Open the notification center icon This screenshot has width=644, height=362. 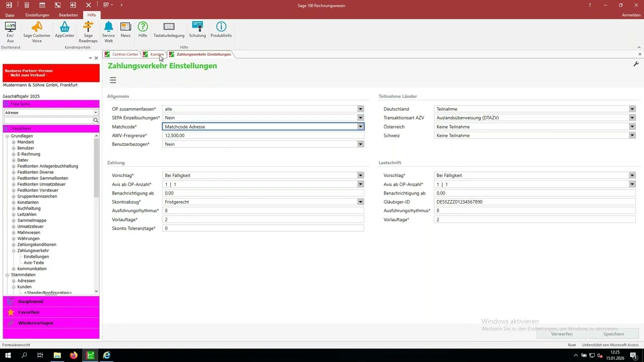633,355
